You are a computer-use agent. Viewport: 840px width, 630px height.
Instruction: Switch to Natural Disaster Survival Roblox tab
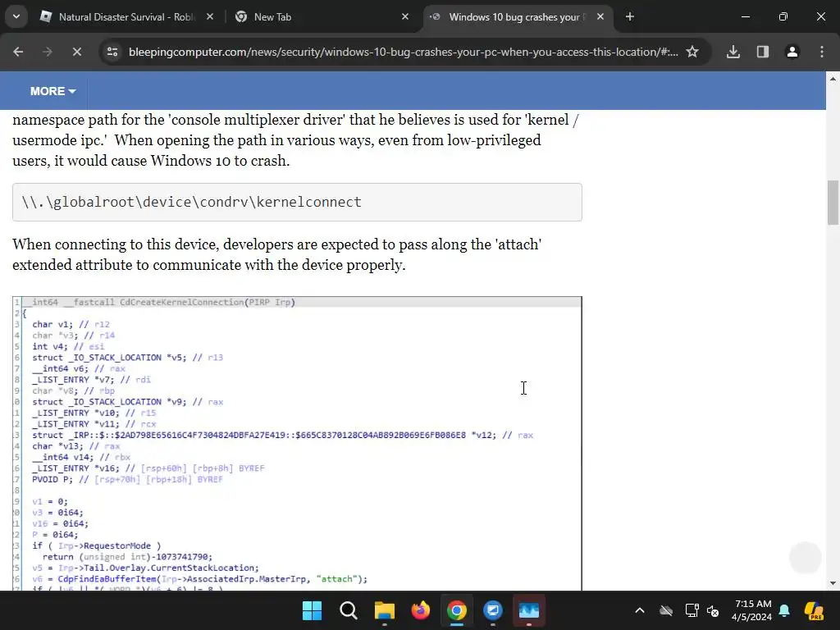point(127,16)
